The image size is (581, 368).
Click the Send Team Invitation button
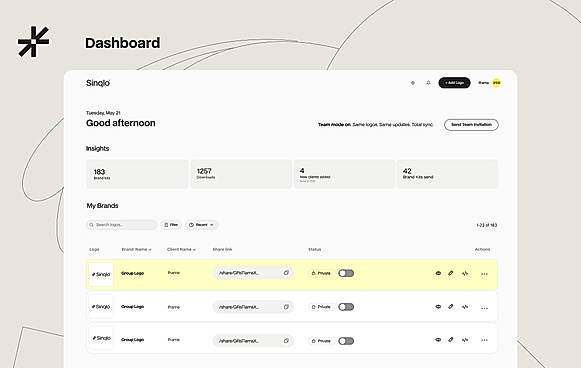[x=471, y=125]
